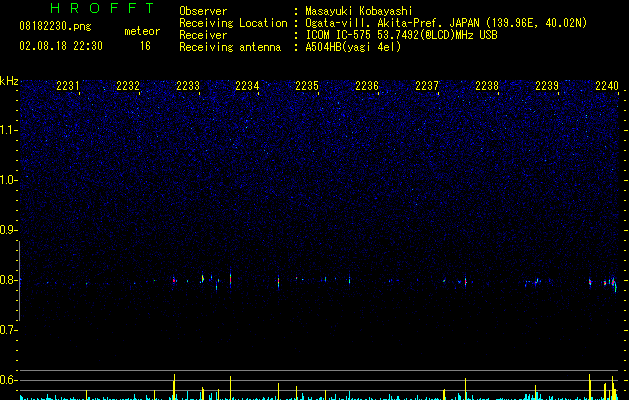Click the 2233 time marker

pyautogui.click(x=188, y=86)
